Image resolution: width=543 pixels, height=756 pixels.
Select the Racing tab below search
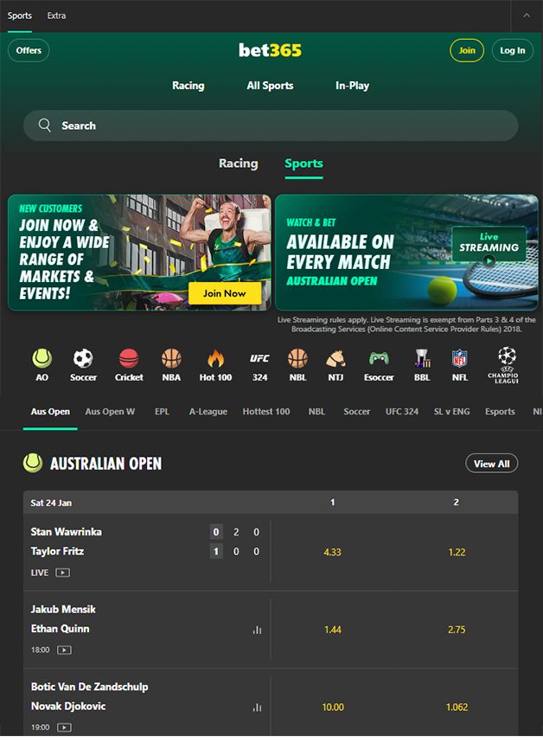pos(238,163)
